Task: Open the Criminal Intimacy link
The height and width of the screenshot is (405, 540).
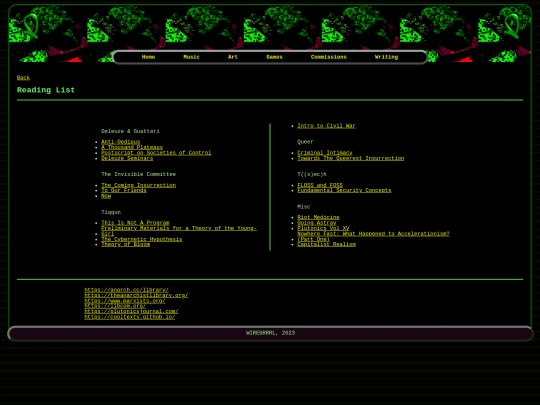Action: (325, 153)
